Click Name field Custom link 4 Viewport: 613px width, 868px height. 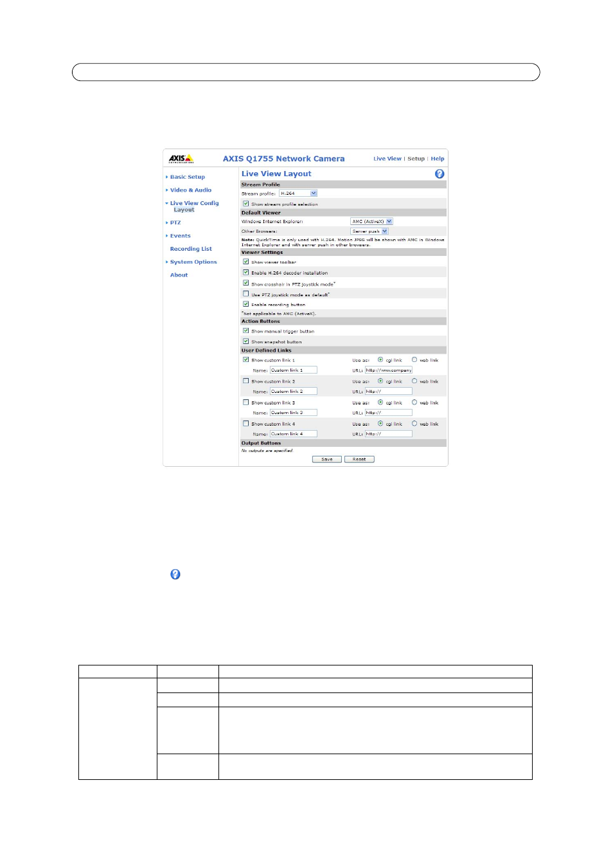[x=294, y=433]
